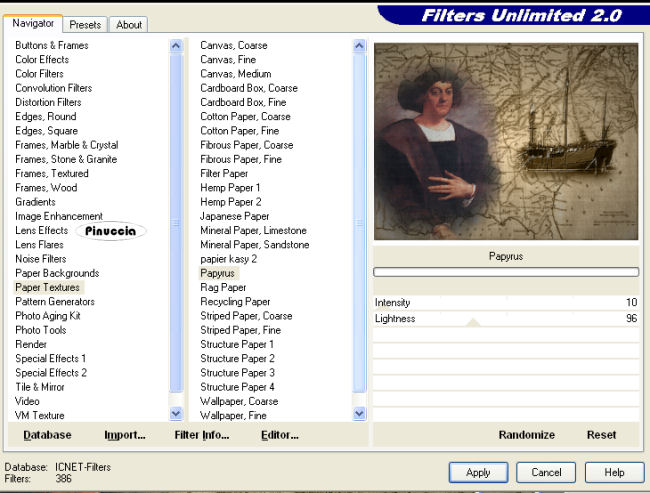Select Photo Tools category
This screenshot has width=650, height=493.
41,330
